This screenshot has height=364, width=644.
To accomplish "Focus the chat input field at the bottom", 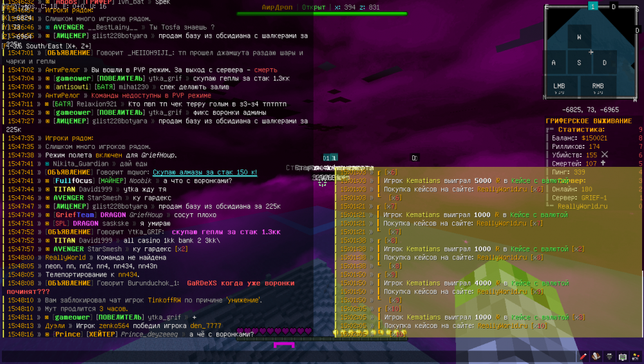I will pyautogui.click(x=287, y=357).
